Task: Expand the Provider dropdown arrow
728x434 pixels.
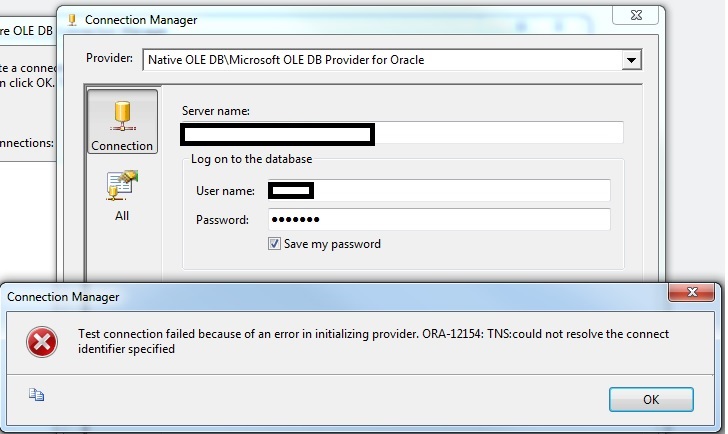Action: tap(631, 60)
